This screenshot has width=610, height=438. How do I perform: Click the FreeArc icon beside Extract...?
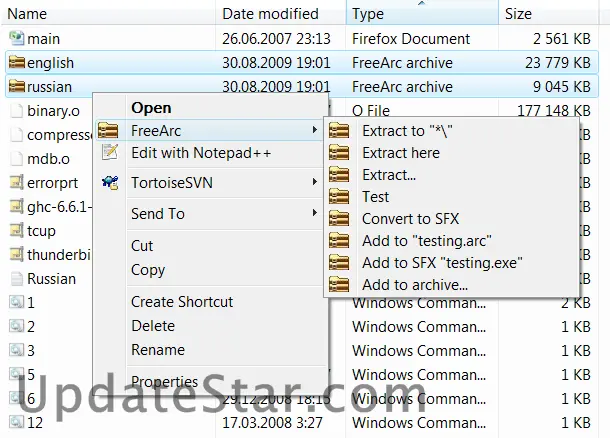point(339,175)
